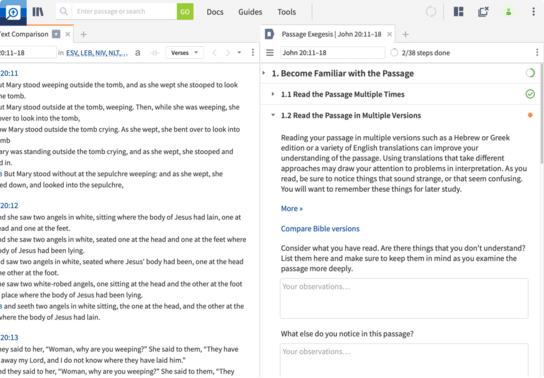Open the user account icon
Screen dimensions: 544x378
pyautogui.click(x=508, y=12)
